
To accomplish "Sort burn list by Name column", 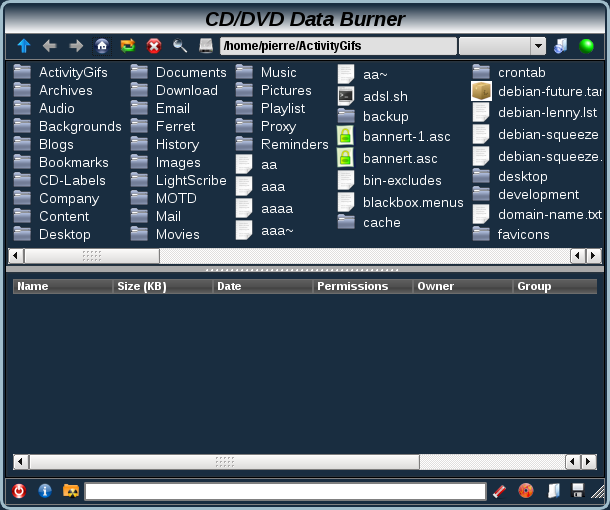I will click(x=62, y=286).
